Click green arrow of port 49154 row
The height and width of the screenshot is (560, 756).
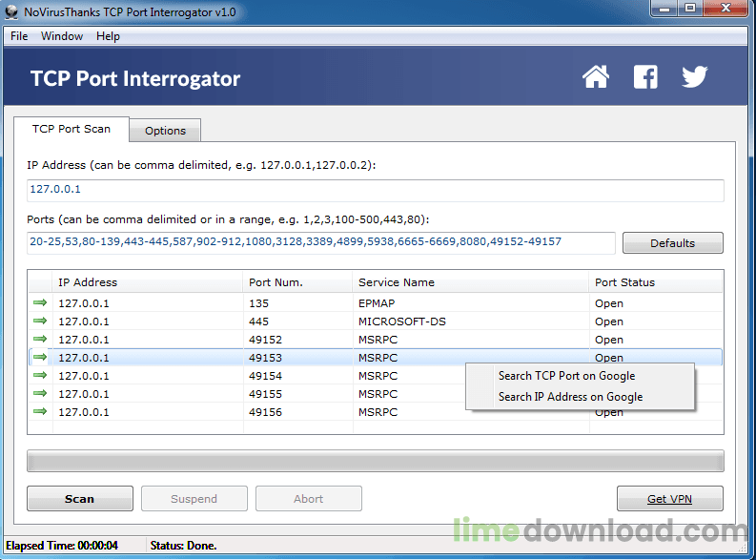pyautogui.click(x=40, y=375)
